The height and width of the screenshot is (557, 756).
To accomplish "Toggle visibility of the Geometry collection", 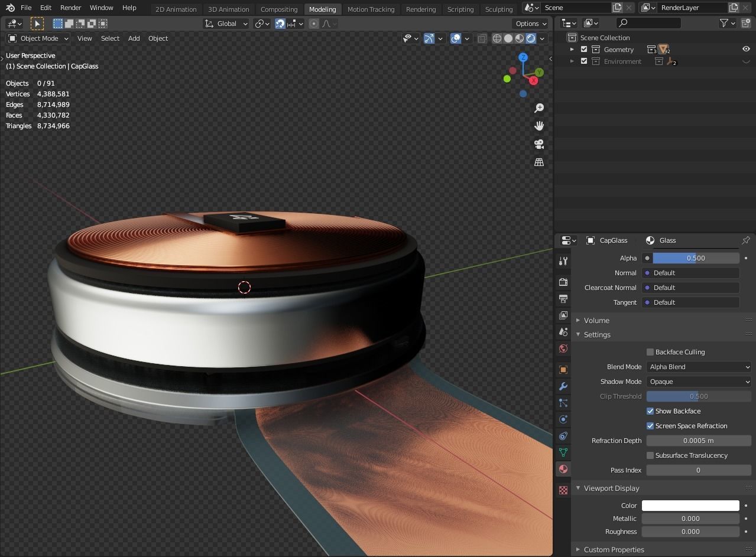I will (x=746, y=49).
